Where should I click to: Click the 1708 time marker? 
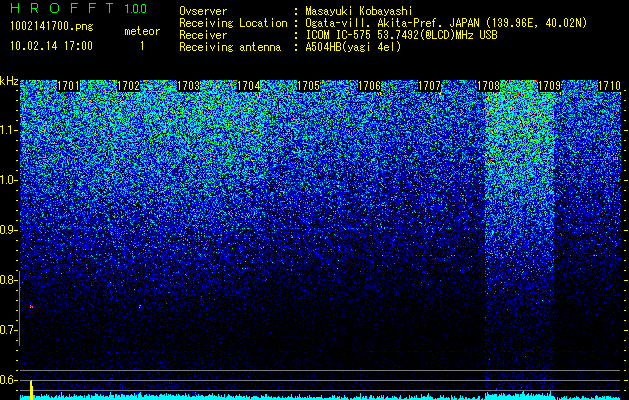click(489, 86)
